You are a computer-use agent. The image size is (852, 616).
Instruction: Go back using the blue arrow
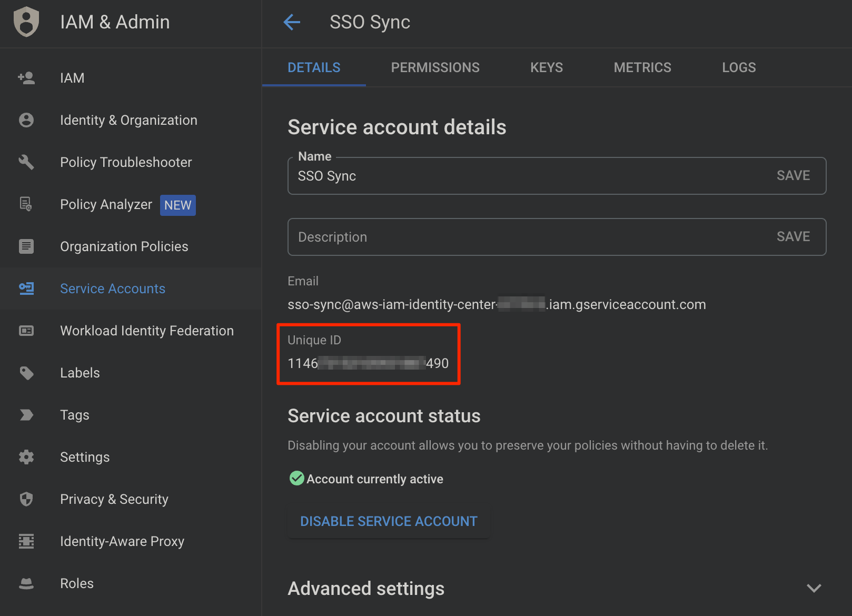pyautogui.click(x=292, y=22)
